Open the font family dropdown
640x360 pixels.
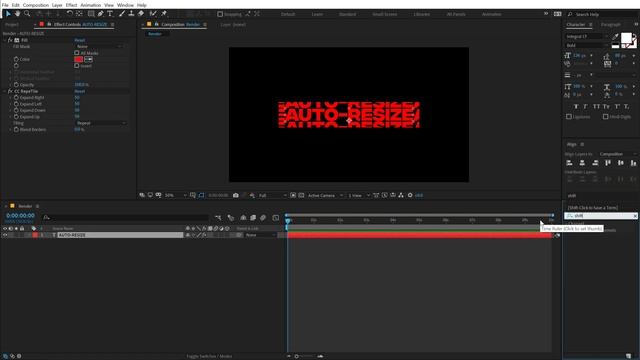tap(587, 37)
